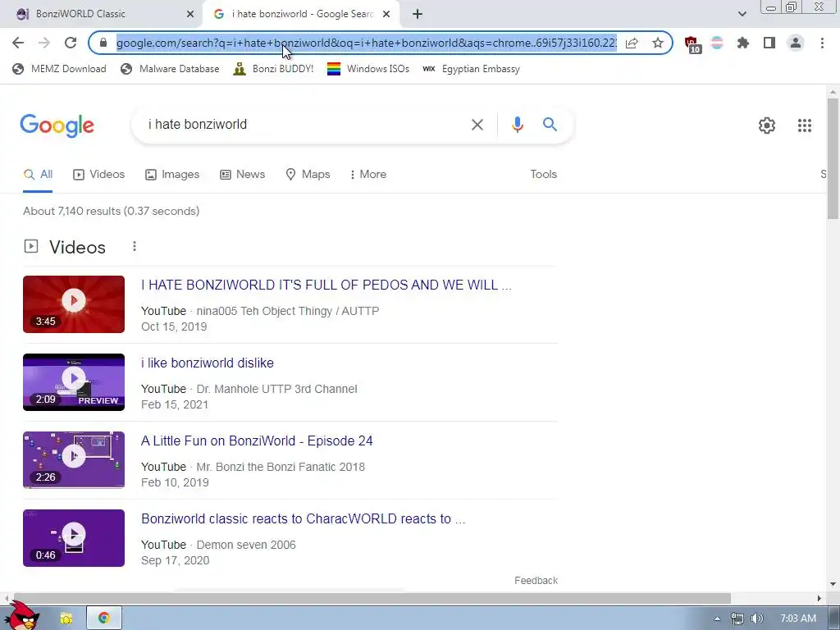Click the Chrome taskbar icon
The height and width of the screenshot is (630, 840).
pos(104,619)
